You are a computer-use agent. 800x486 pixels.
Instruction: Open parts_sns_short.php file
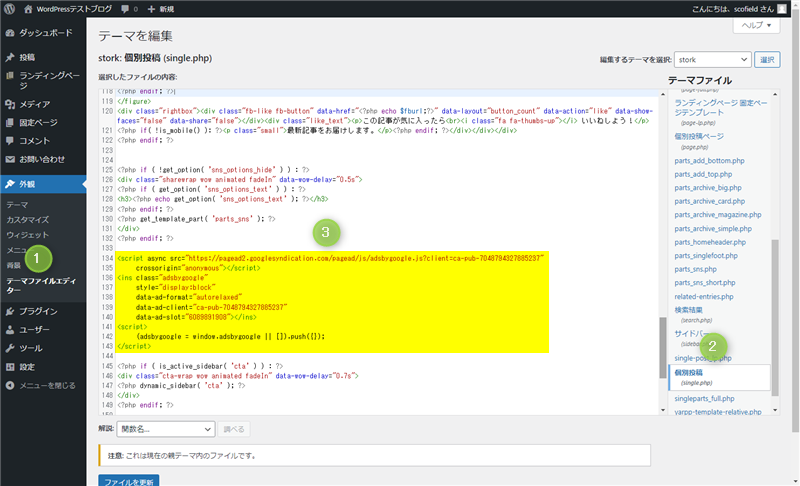coord(705,283)
